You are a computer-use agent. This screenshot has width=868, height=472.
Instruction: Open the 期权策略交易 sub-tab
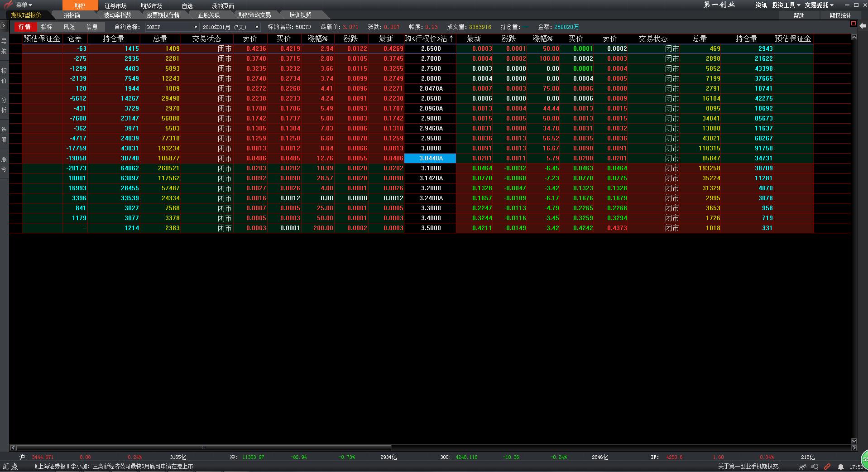(254, 15)
